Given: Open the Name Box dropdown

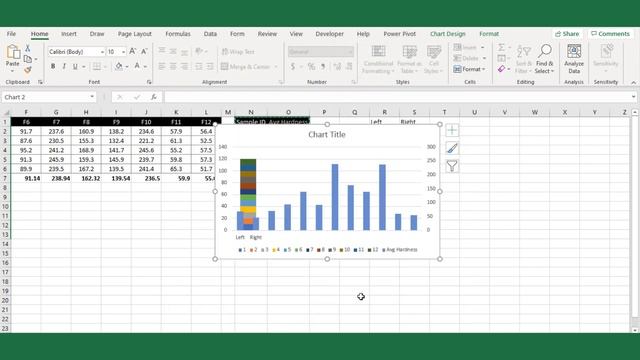Looking at the screenshot, I should 92,97.
